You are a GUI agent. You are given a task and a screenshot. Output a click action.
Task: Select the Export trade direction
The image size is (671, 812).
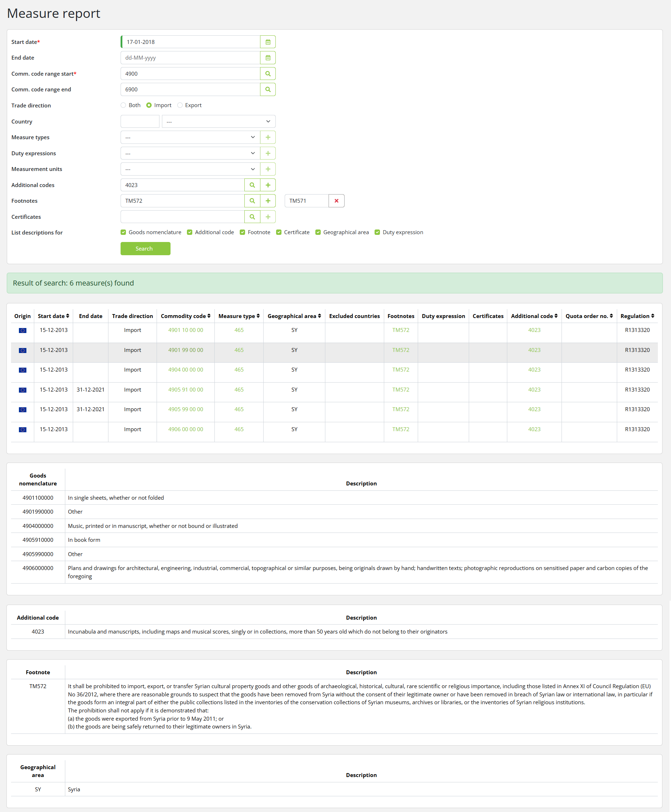pyautogui.click(x=180, y=105)
